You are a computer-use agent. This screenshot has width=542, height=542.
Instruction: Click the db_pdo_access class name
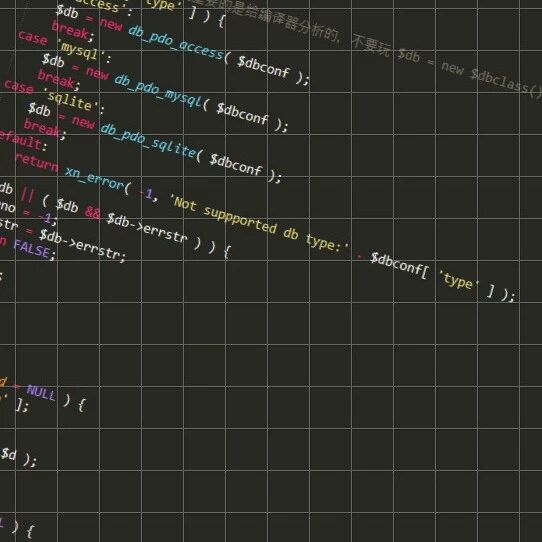pyautogui.click(x=176, y=44)
